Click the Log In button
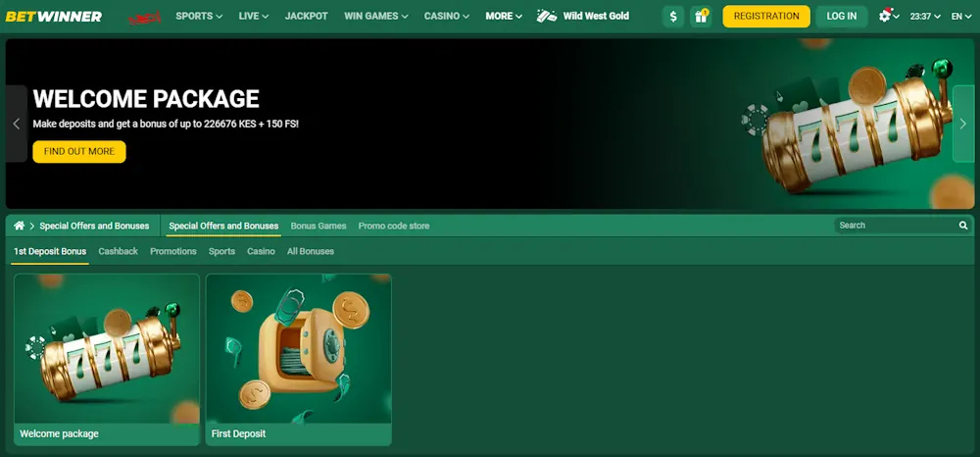Viewport: 980px width, 457px height. [x=841, y=17]
